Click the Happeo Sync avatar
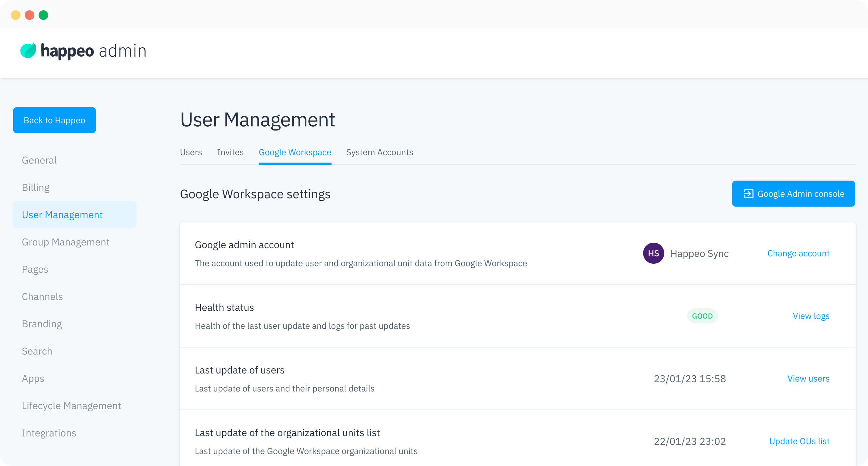Image resolution: width=868 pixels, height=466 pixels. pos(653,253)
